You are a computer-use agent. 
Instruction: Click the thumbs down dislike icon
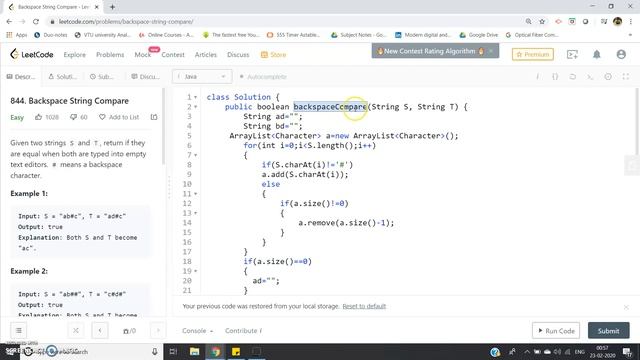(x=73, y=117)
